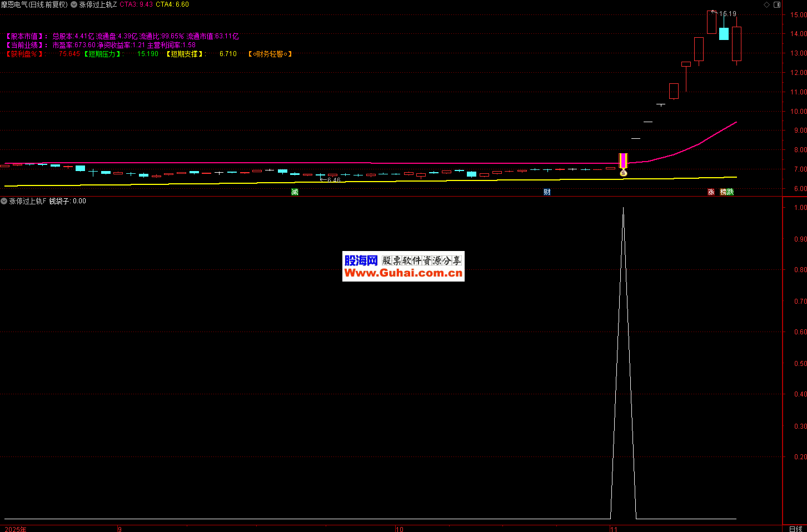Image resolution: width=807 pixels, height=532 pixels.
Task: Click the green 减 event marker
Action: [x=295, y=192]
